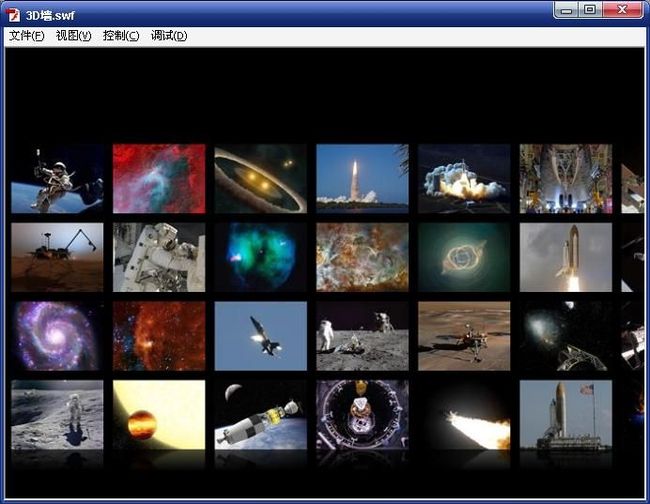The width and height of the screenshot is (650, 504).
Task: Maximize the 3D墙.swf window
Action: pyautogui.click(x=590, y=10)
